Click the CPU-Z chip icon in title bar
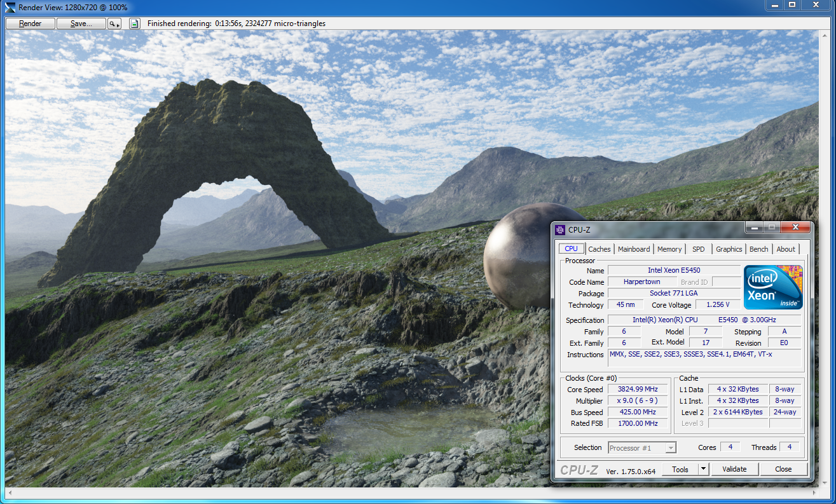This screenshot has width=836, height=504. tap(560, 229)
